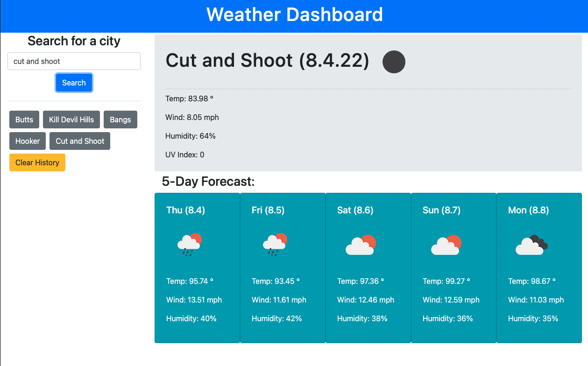This screenshot has width=588, height=366.
Task: Click inside the city search field
Action: pos(74,61)
